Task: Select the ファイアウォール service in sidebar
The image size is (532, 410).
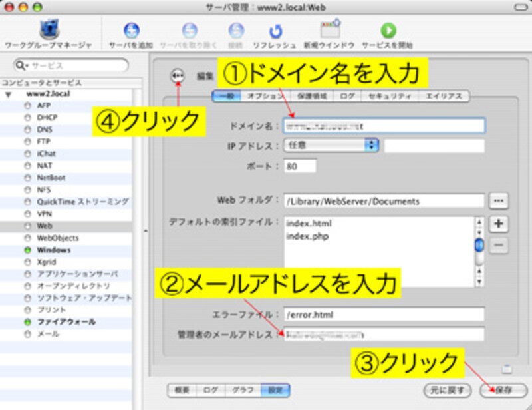Action: 64,322
